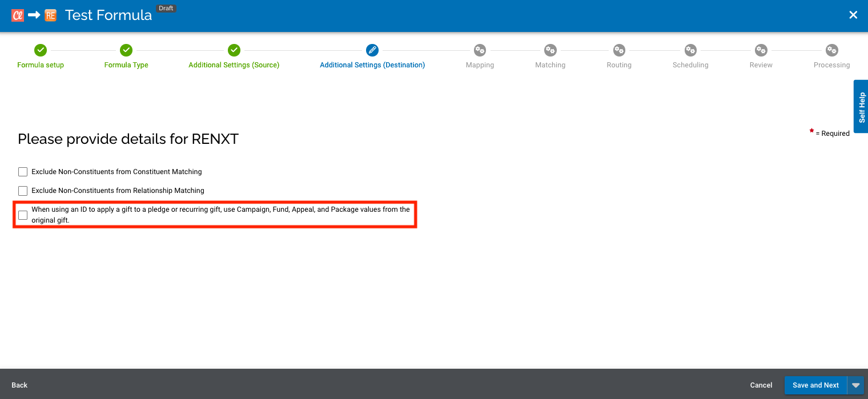Enable the highlighted original gift values checkbox
Image resolution: width=868 pixels, height=399 pixels.
pyautogui.click(x=22, y=215)
